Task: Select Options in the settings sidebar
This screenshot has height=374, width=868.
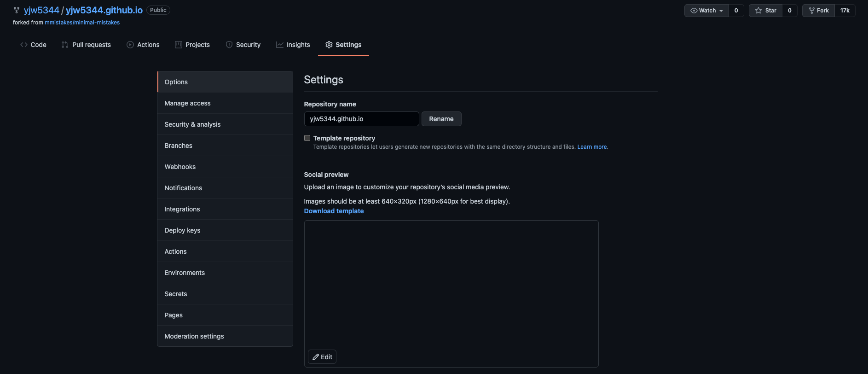Action: click(225, 82)
